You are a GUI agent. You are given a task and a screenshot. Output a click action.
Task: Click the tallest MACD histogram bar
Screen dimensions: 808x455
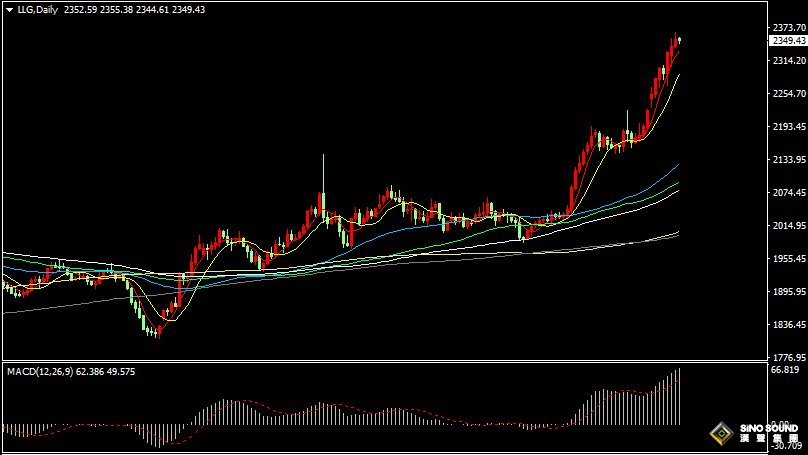tap(679, 396)
